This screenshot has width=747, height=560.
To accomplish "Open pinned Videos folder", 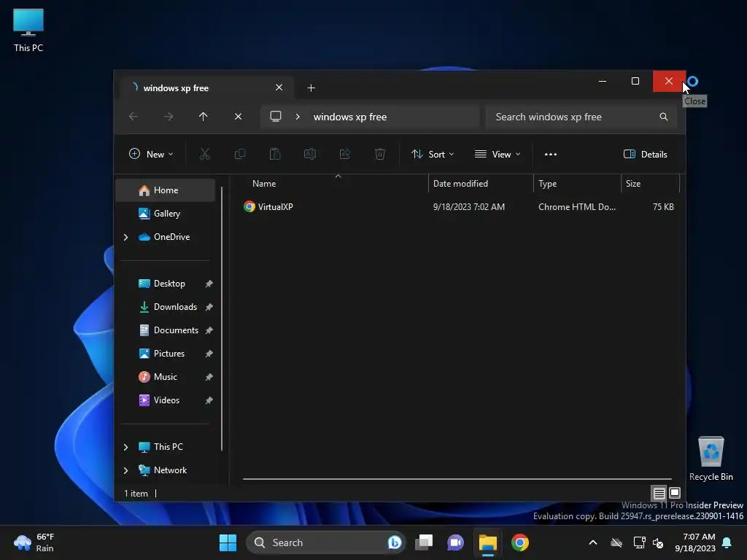I will (x=166, y=400).
